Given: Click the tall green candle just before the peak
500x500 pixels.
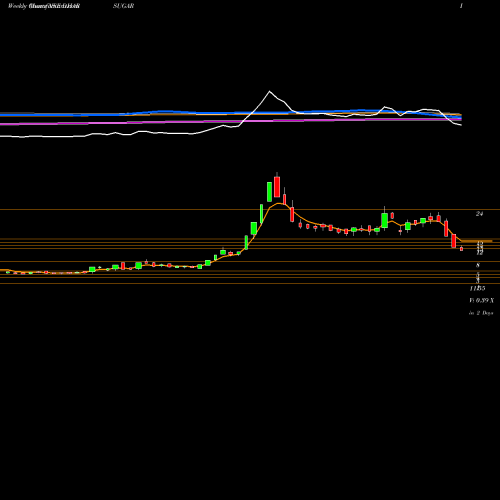Looking at the screenshot, I should pyautogui.click(x=269, y=192).
